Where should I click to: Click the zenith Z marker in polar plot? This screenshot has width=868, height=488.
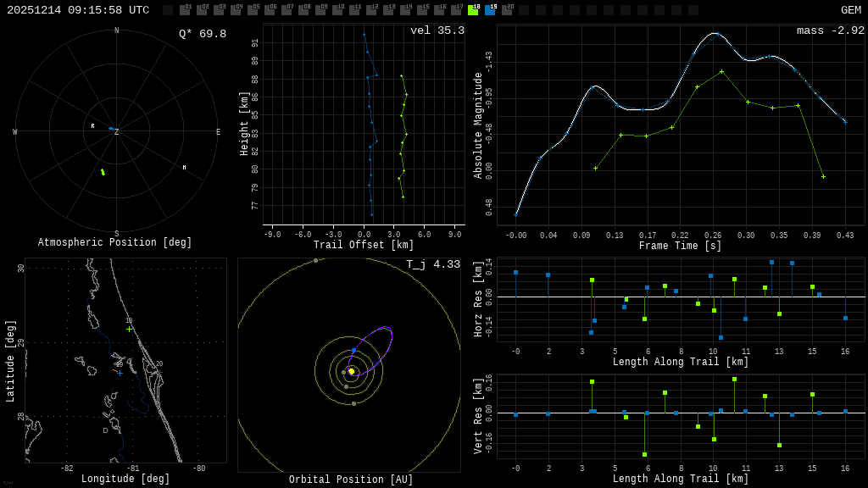[116, 132]
